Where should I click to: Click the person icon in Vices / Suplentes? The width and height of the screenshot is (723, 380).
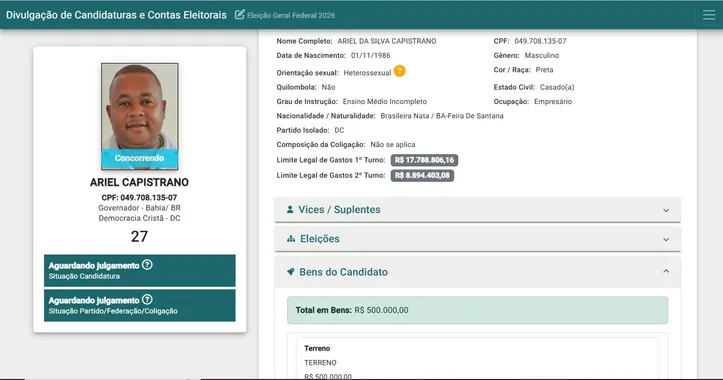(x=290, y=209)
